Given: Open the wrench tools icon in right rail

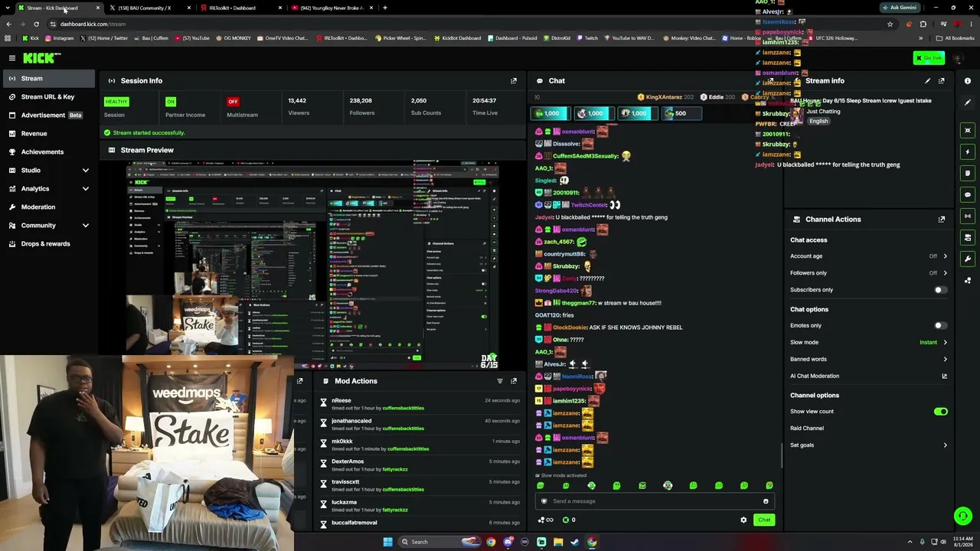Looking at the screenshot, I should pyautogui.click(x=968, y=259).
